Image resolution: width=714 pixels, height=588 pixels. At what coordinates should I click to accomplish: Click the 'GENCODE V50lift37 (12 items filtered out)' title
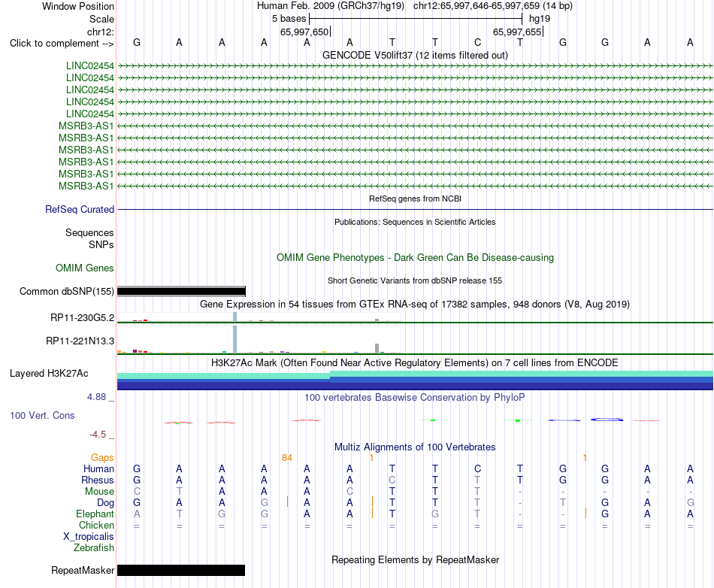coord(415,55)
